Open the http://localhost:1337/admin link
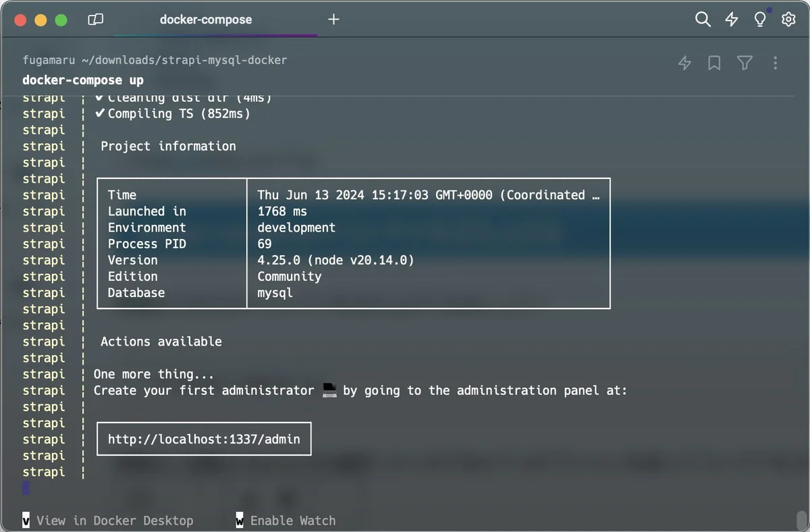The height and width of the screenshot is (532, 810). 204,439
